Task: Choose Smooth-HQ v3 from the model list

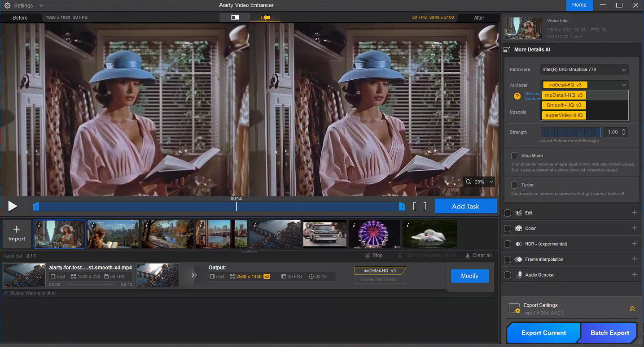Action: pyautogui.click(x=564, y=105)
